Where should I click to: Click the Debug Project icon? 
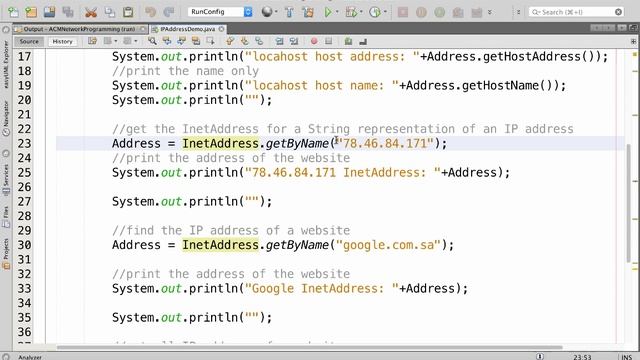(x=351, y=12)
